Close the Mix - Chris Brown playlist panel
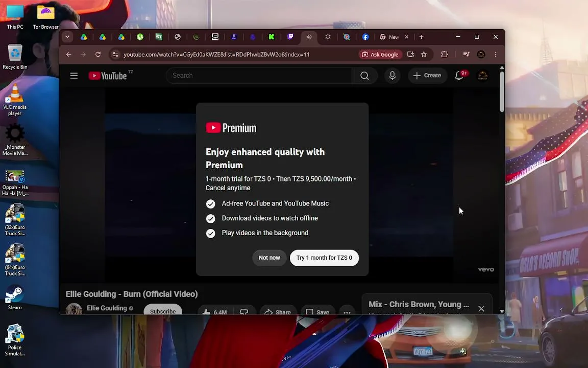 (481, 309)
